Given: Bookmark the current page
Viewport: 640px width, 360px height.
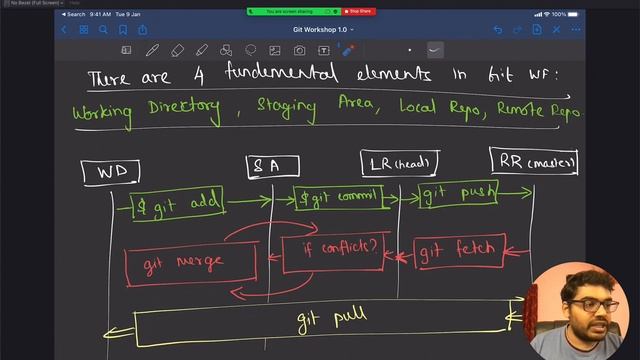Looking at the screenshot, I should click(123, 29).
